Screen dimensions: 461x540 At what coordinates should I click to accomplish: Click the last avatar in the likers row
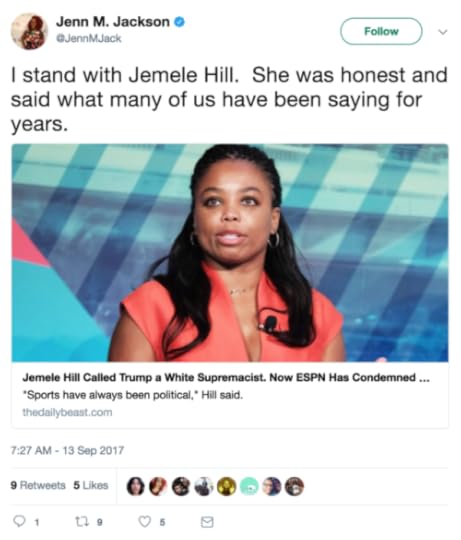295,486
